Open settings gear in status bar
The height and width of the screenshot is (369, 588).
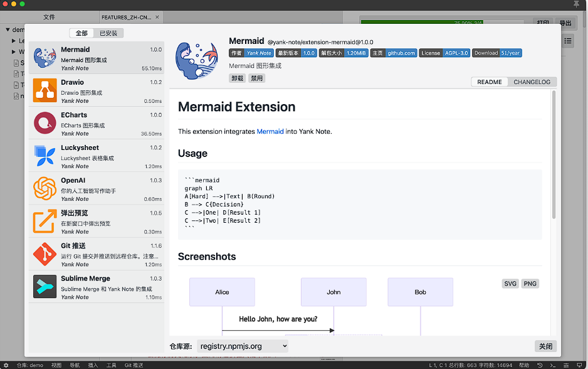[x=6, y=365]
